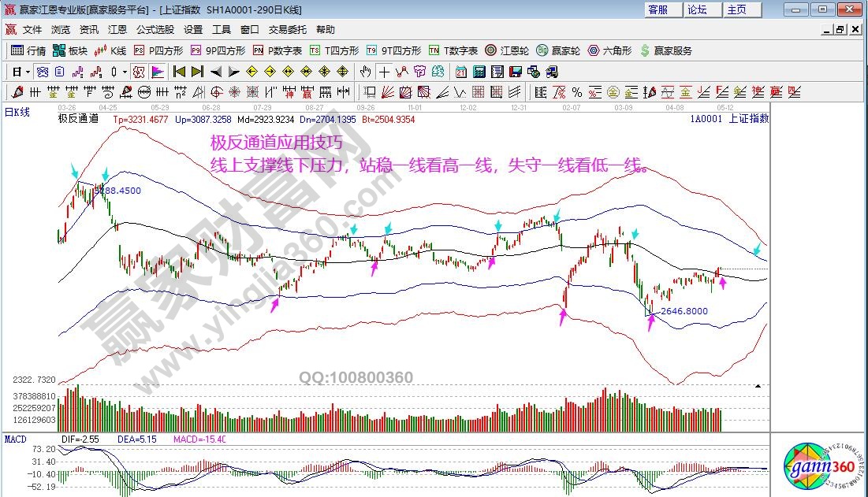868x497 pixels.
Task: Select the hand pan tool
Action: pos(365,72)
